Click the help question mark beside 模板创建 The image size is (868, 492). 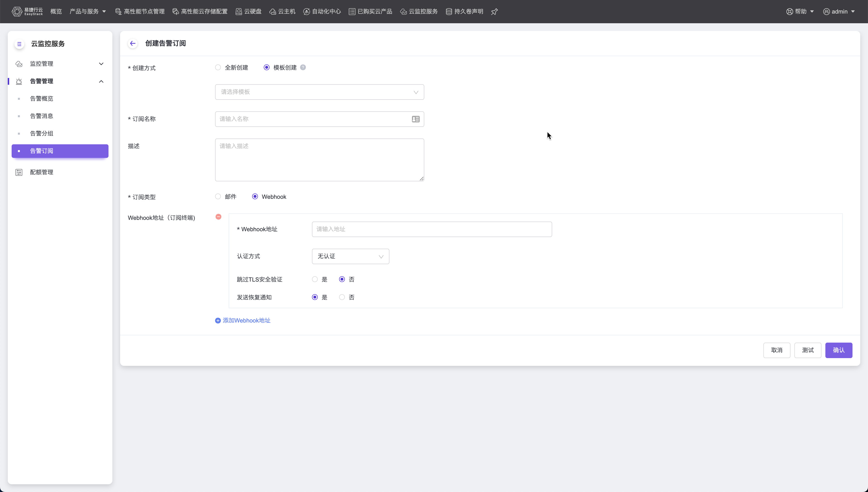click(x=303, y=67)
